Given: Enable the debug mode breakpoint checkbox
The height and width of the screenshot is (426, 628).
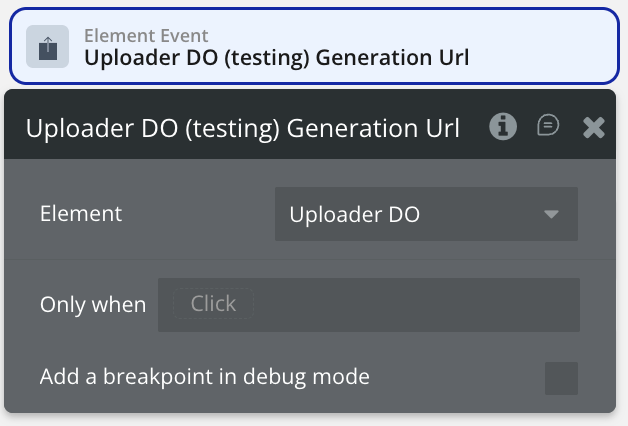Looking at the screenshot, I should pos(561,378).
